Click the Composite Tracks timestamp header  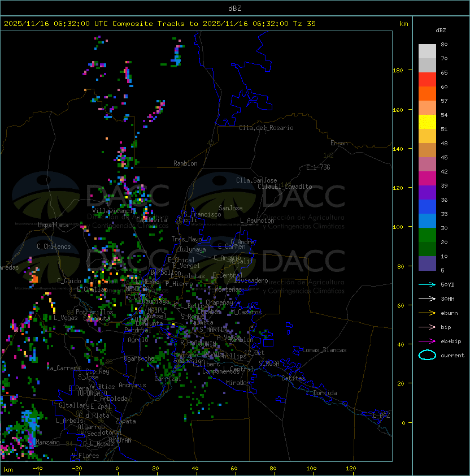[x=160, y=24]
